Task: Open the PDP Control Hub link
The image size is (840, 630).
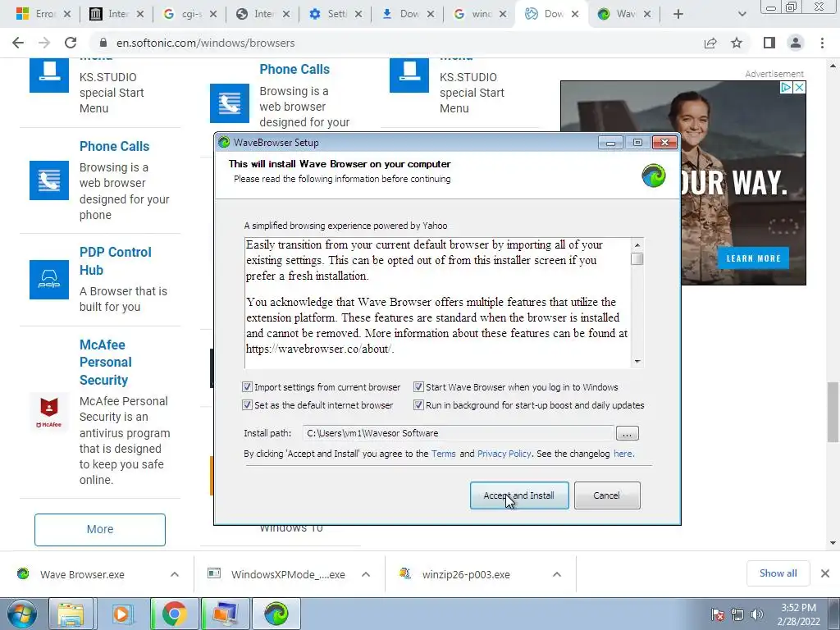Action: (x=115, y=261)
